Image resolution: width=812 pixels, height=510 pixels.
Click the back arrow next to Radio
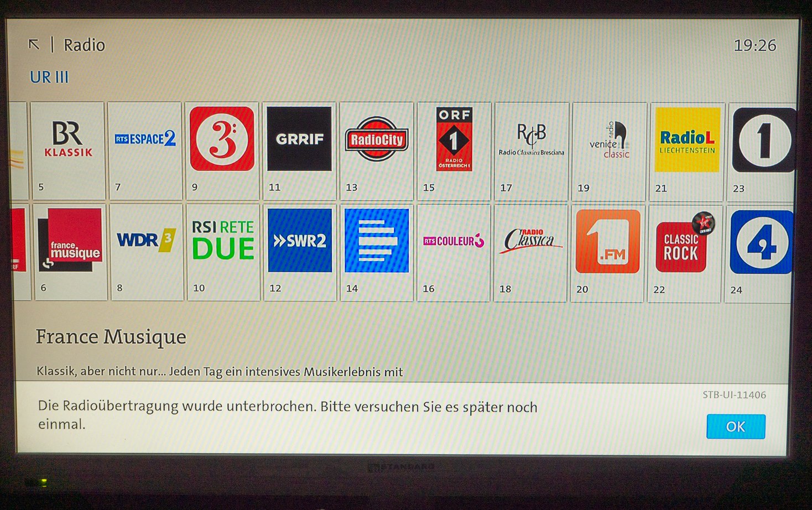pyautogui.click(x=34, y=44)
